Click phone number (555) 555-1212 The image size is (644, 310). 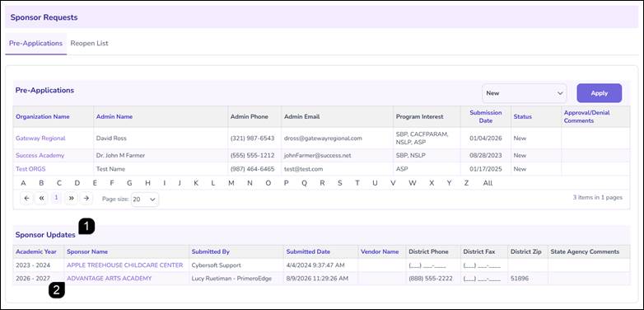tap(253, 156)
